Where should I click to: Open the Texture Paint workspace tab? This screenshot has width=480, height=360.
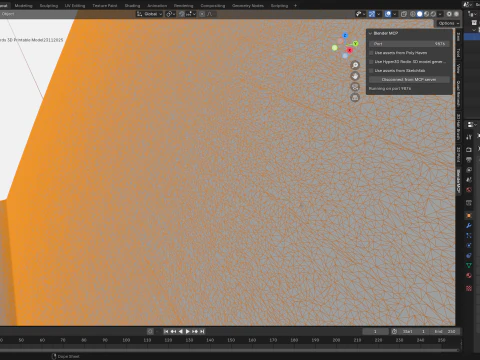(105, 6)
